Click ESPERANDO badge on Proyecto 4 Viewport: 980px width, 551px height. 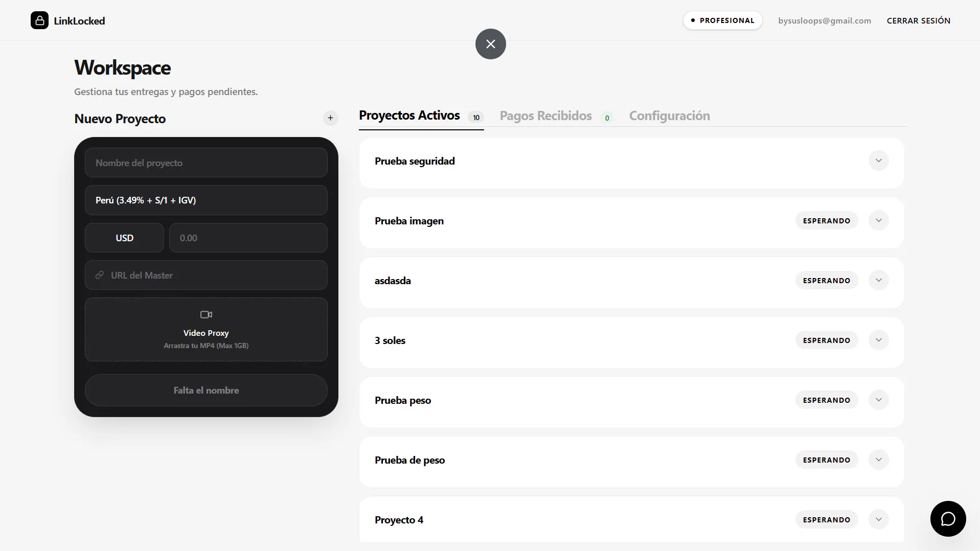tap(826, 519)
